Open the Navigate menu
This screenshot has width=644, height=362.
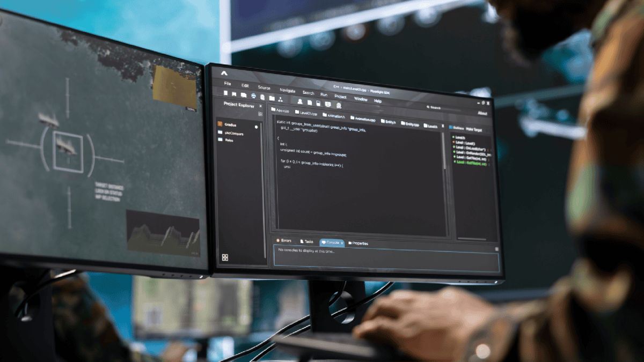coord(288,91)
